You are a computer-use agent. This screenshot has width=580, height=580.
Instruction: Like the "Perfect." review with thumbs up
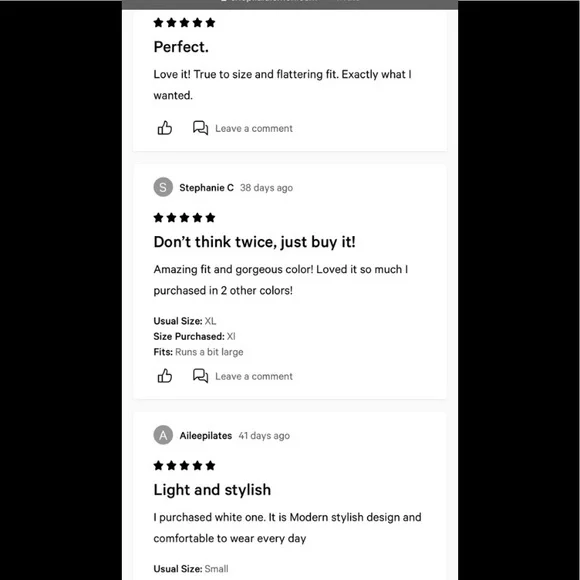pos(165,128)
